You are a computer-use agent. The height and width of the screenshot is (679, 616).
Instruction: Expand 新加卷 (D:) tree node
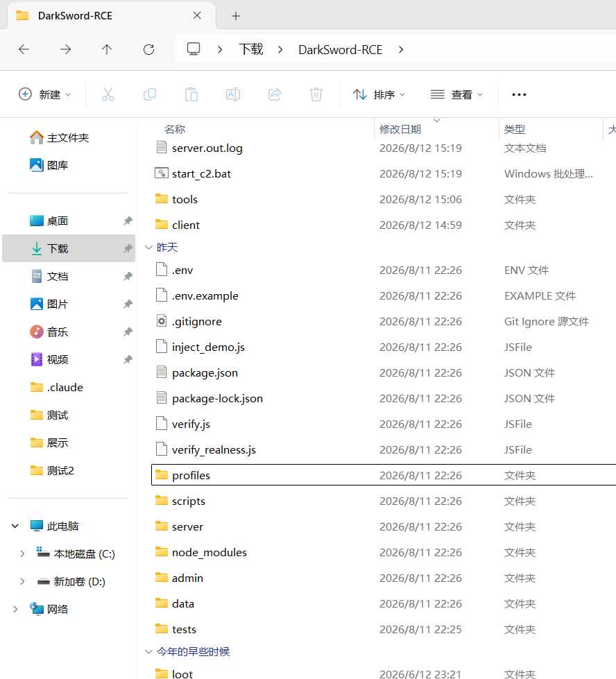point(22,581)
